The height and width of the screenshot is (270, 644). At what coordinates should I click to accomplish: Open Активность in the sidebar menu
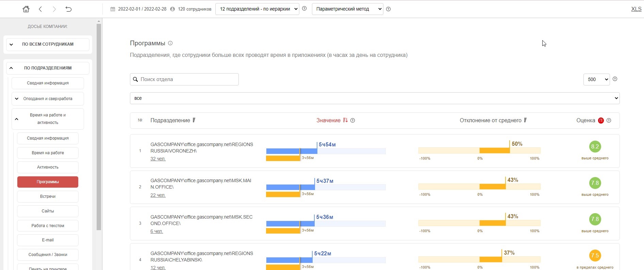[x=48, y=167]
